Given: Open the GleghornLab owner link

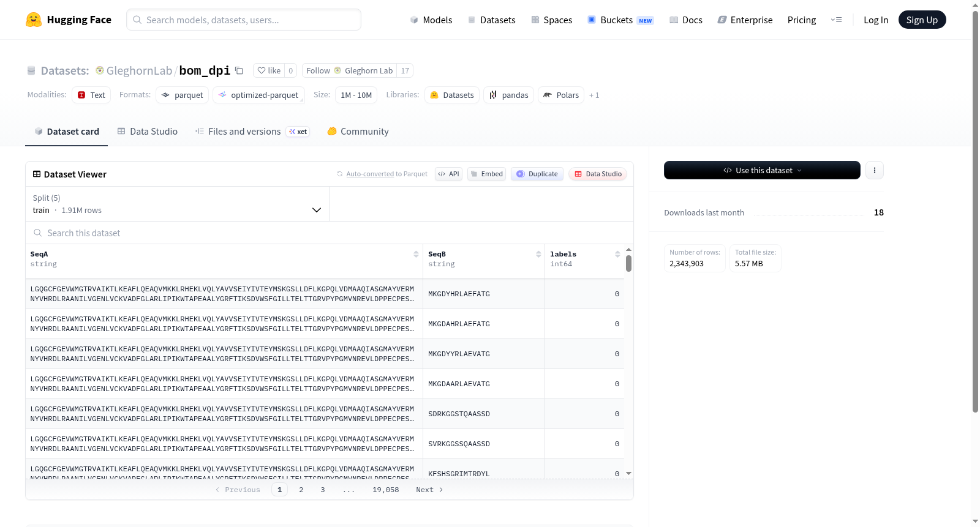Looking at the screenshot, I should pos(139,70).
